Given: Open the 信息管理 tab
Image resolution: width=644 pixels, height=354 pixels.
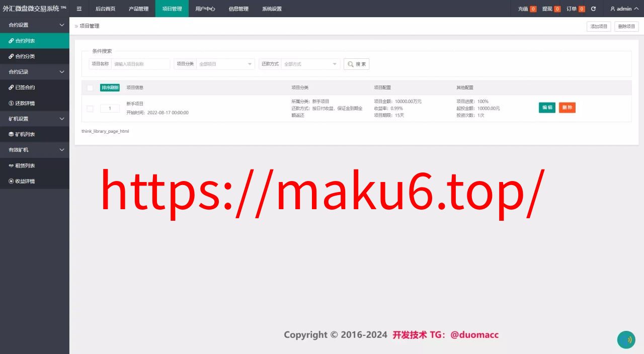Looking at the screenshot, I should [238, 9].
